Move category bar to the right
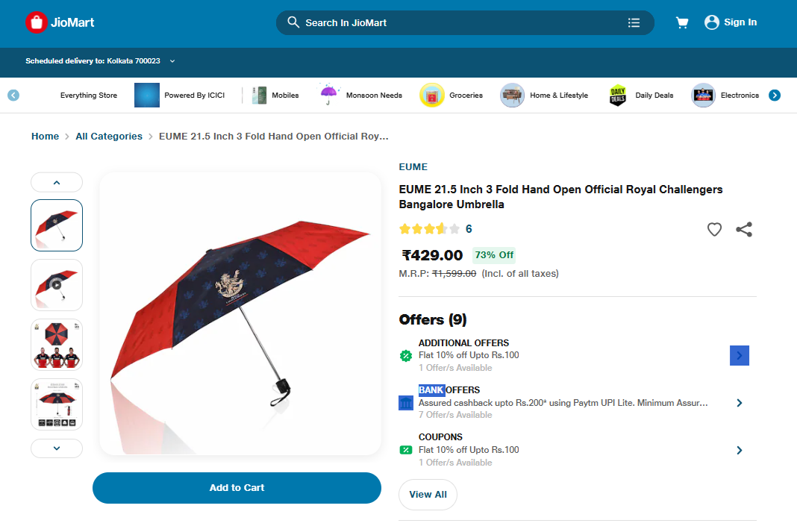Image resolution: width=797 pixels, height=532 pixels. (775, 95)
